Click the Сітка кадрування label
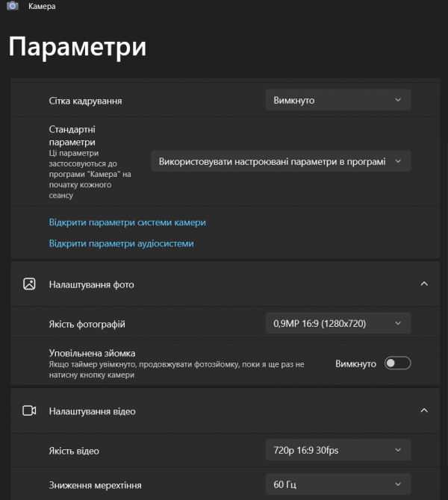The height and width of the screenshot is (500, 448). pyautogui.click(x=85, y=101)
